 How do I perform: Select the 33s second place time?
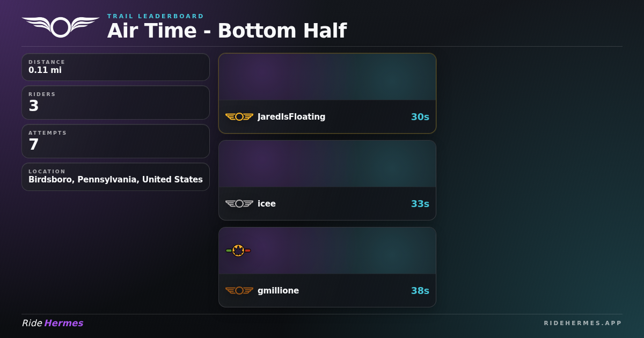tap(420, 203)
